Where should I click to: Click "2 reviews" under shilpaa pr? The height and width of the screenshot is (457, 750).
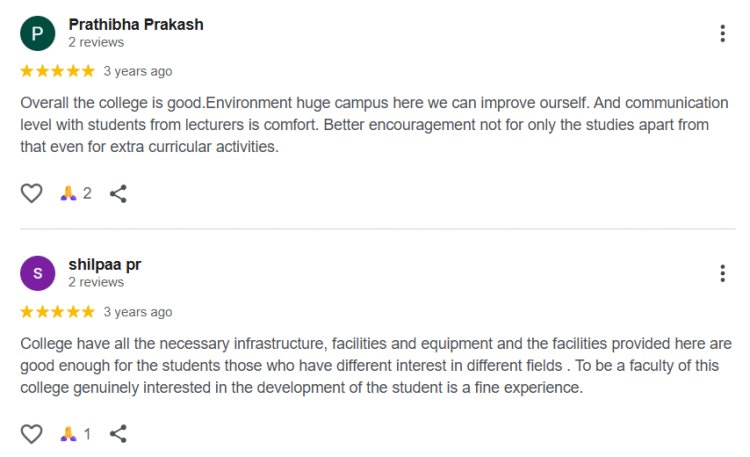(x=96, y=283)
